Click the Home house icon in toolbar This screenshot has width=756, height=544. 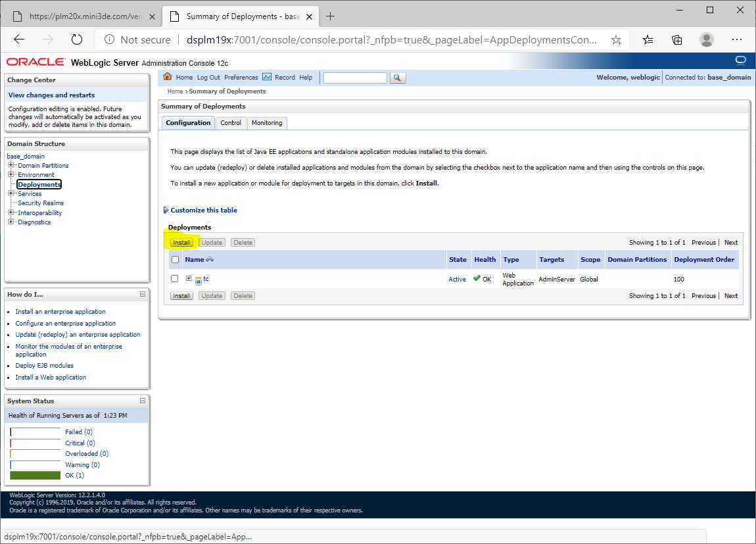[x=168, y=77]
